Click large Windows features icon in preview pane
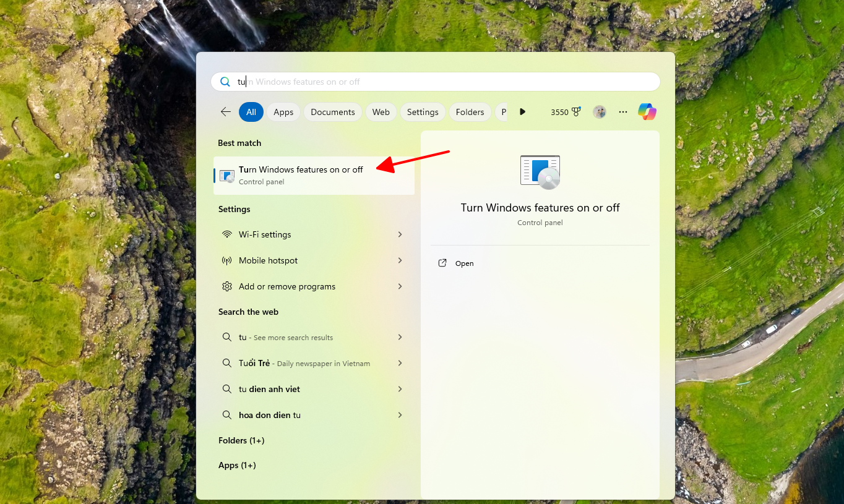Image resolution: width=844 pixels, height=504 pixels. [x=540, y=172]
